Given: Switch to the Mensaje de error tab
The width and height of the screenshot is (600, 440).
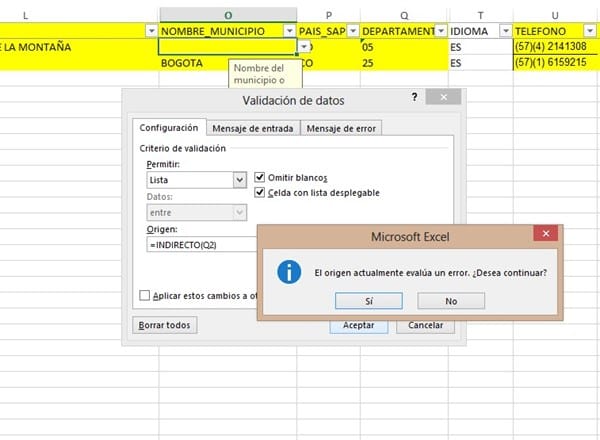Looking at the screenshot, I should [x=341, y=128].
